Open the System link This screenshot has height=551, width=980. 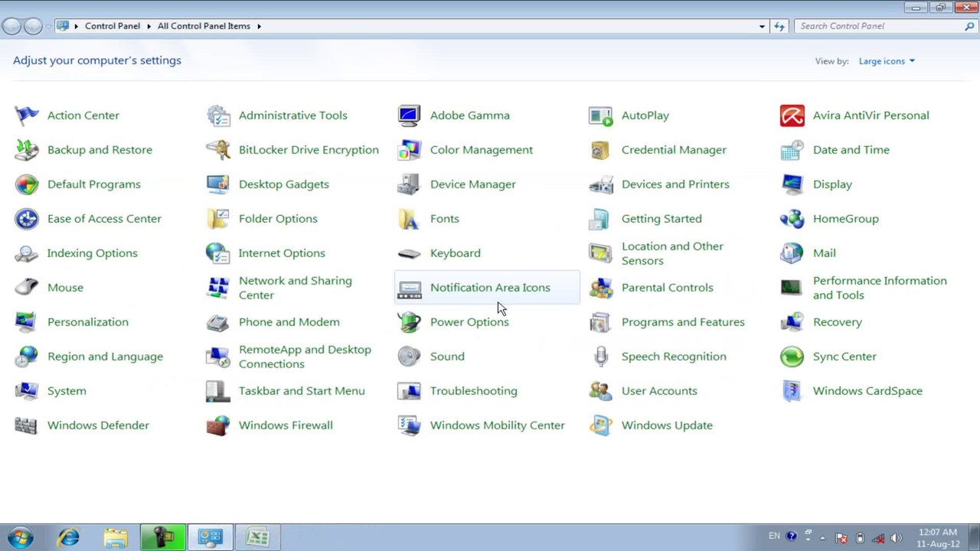coord(67,391)
